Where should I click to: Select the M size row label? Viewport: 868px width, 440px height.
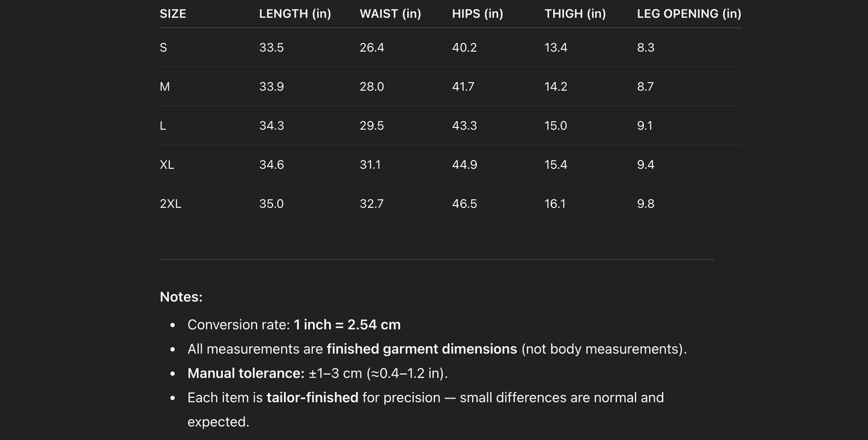point(165,87)
